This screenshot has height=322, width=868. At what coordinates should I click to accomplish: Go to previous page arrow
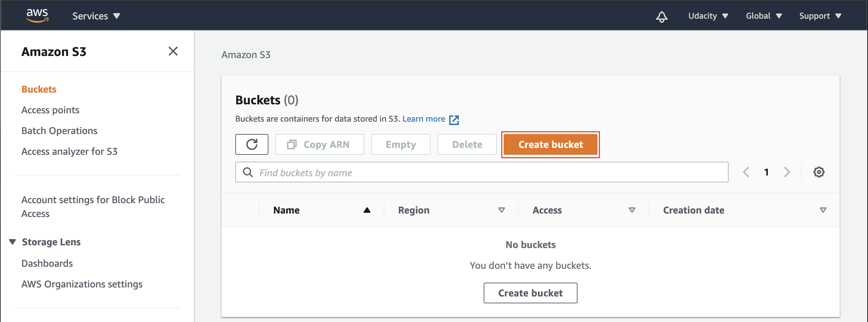click(746, 172)
